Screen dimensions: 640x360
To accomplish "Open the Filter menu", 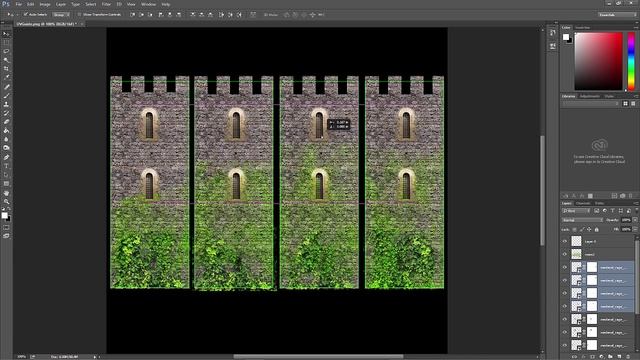I will click(x=106, y=4).
